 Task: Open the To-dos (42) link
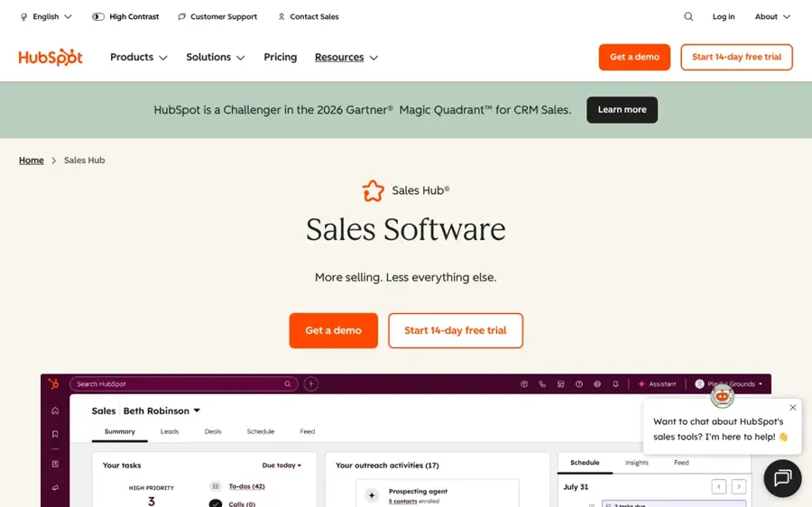[x=246, y=486]
